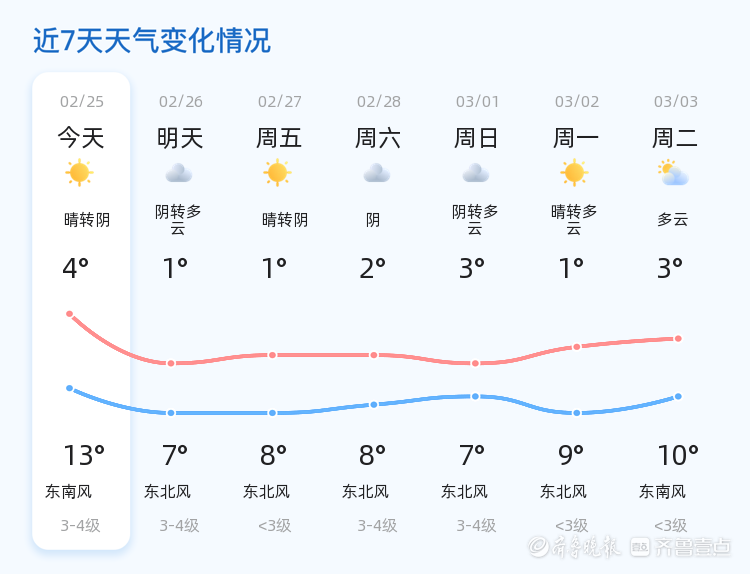
Task: Click the 晴转阴 text under 今天
Action: point(87,220)
